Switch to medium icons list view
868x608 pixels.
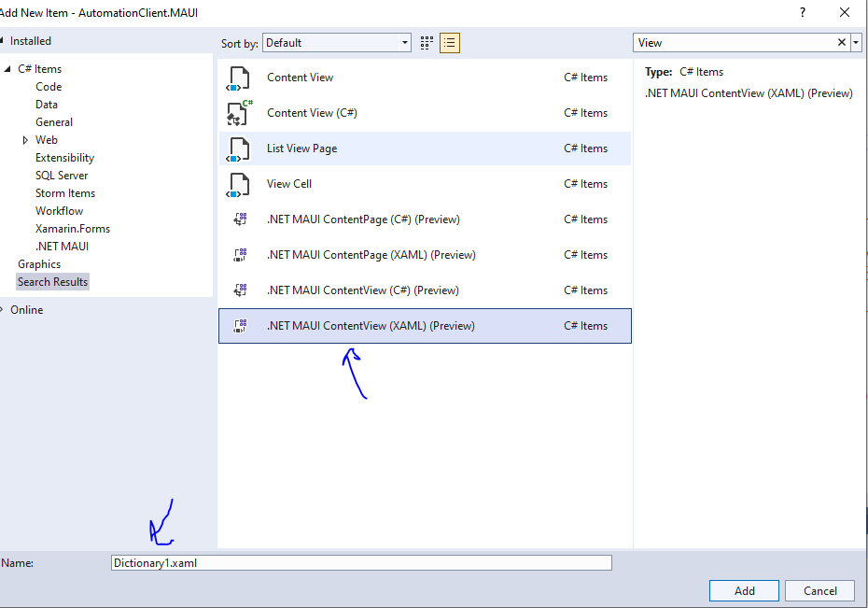tap(450, 43)
